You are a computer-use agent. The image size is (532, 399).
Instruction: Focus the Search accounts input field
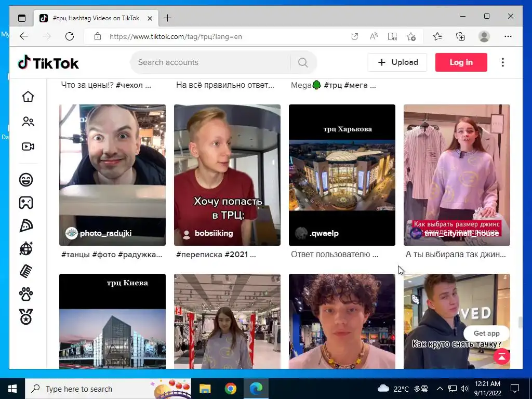point(210,62)
